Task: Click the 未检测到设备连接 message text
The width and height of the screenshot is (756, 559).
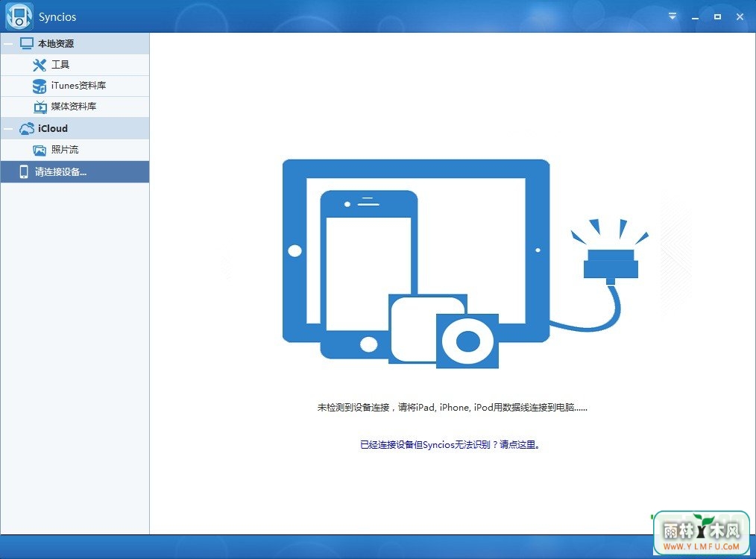Action: click(453, 407)
